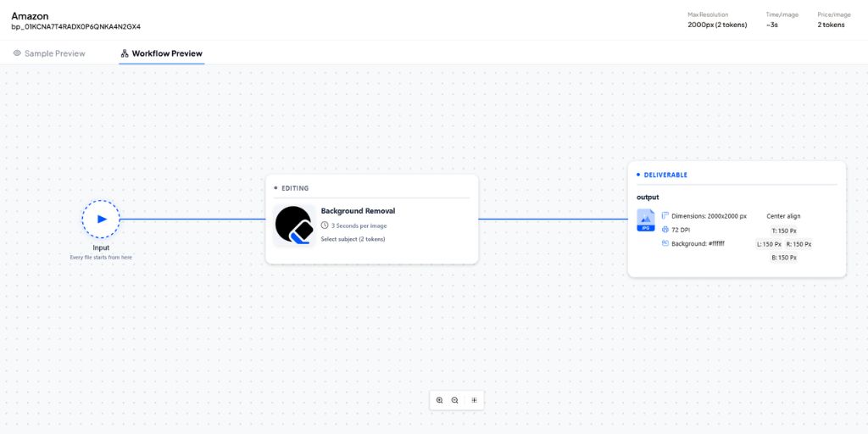Click the 'Input' node label

pyautogui.click(x=101, y=248)
